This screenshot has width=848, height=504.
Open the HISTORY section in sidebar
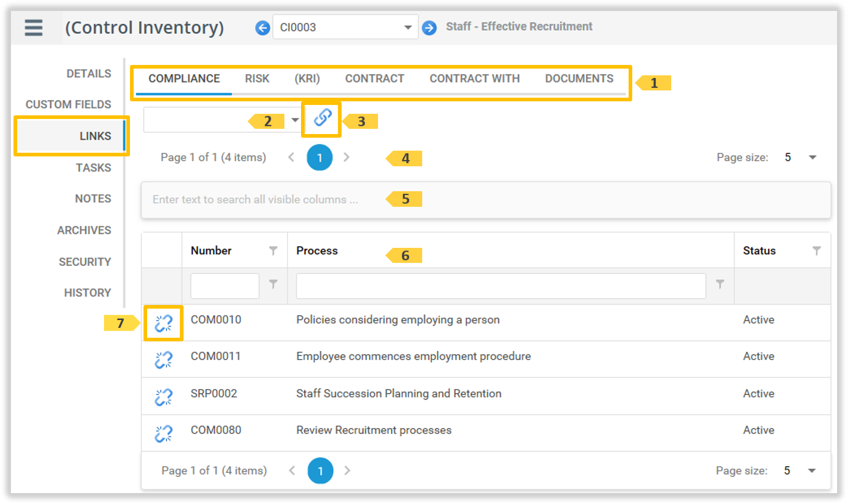coord(87,293)
